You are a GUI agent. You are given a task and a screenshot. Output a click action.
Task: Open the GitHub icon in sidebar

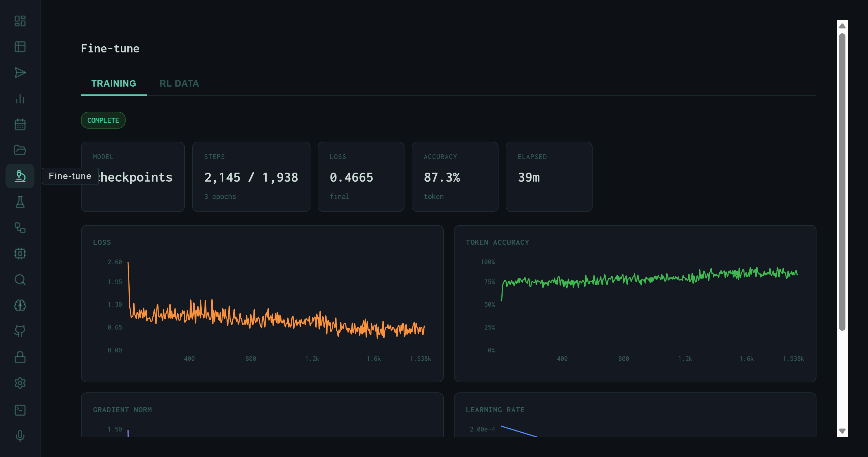pos(20,331)
